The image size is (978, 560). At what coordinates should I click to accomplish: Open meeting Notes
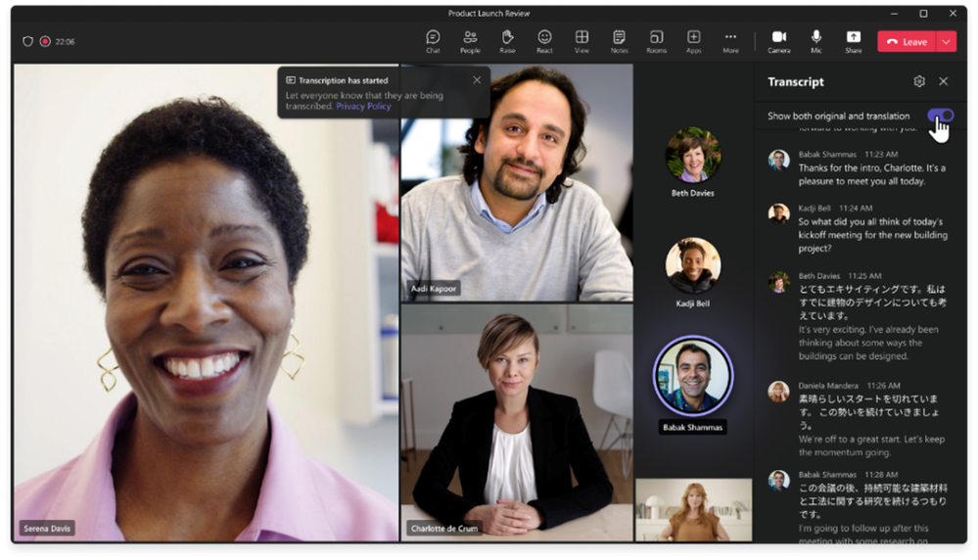point(619,42)
